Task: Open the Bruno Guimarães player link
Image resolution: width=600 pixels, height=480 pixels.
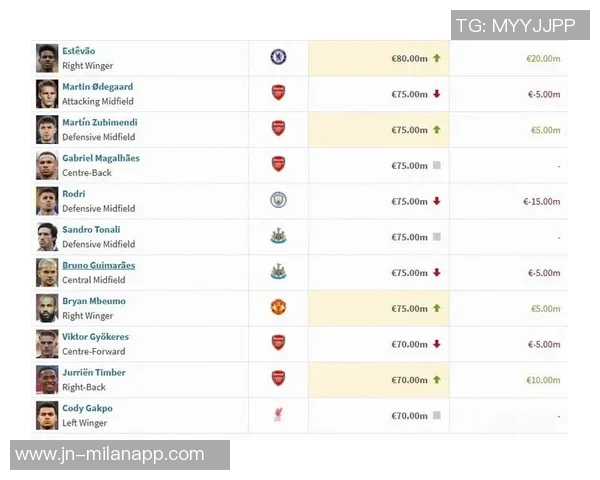Action: click(x=99, y=265)
